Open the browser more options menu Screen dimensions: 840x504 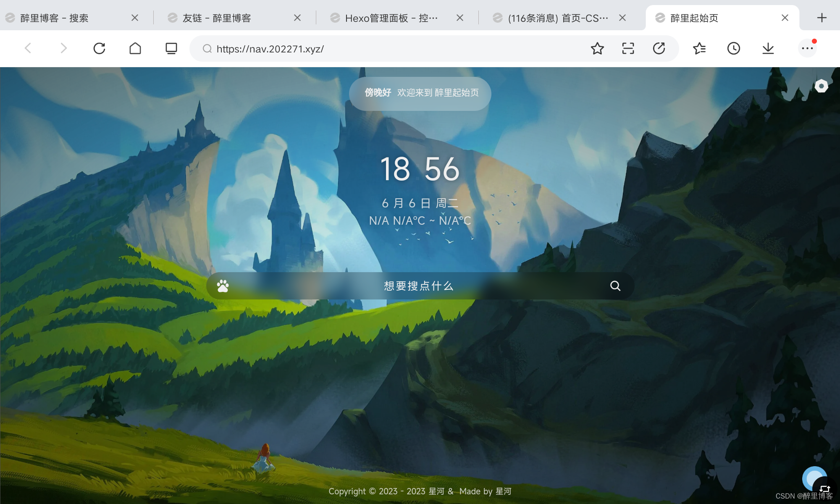point(807,48)
